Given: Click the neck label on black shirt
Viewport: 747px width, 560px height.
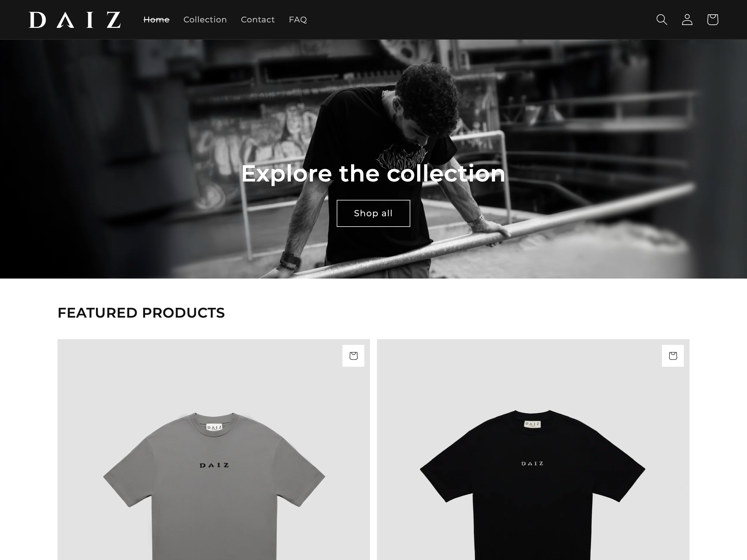Looking at the screenshot, I should pos(532,424).
